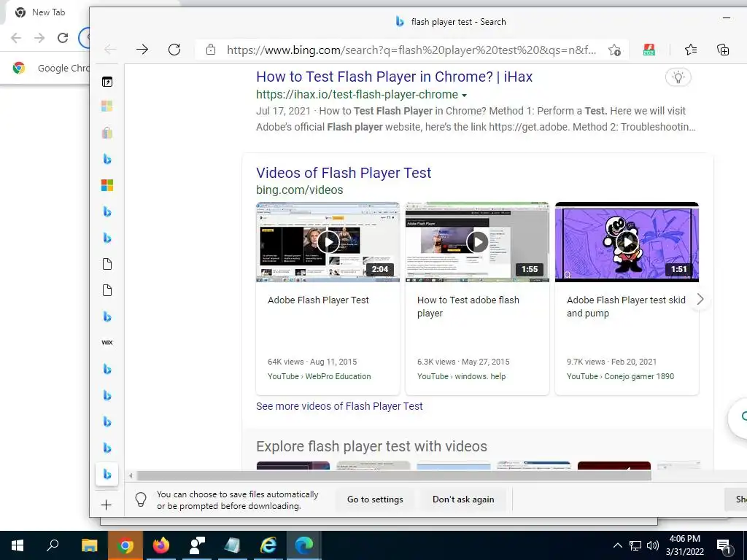Click 'Don't ask again' button
747x560 pixels.
pyautogui.click(x=463, y=499)
